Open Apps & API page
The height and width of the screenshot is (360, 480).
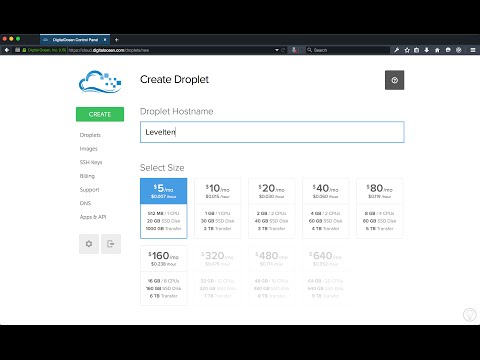(93, 217)
